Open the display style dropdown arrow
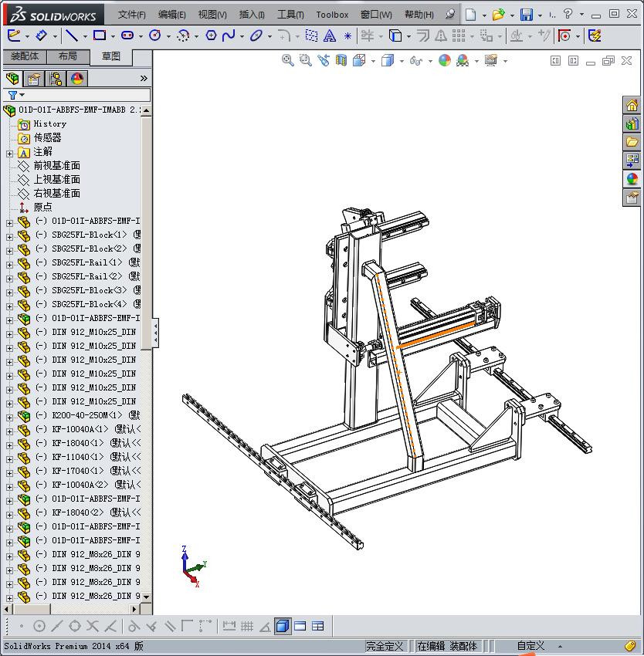The width and height of the screenshot is (644, 656). click(402, 62)
